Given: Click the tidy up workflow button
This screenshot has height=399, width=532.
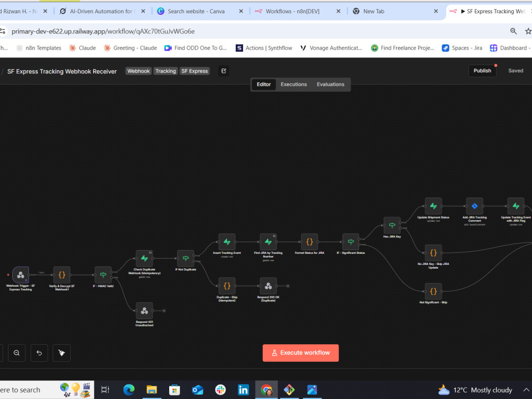Looking at the screenshot, I should 62,353.
